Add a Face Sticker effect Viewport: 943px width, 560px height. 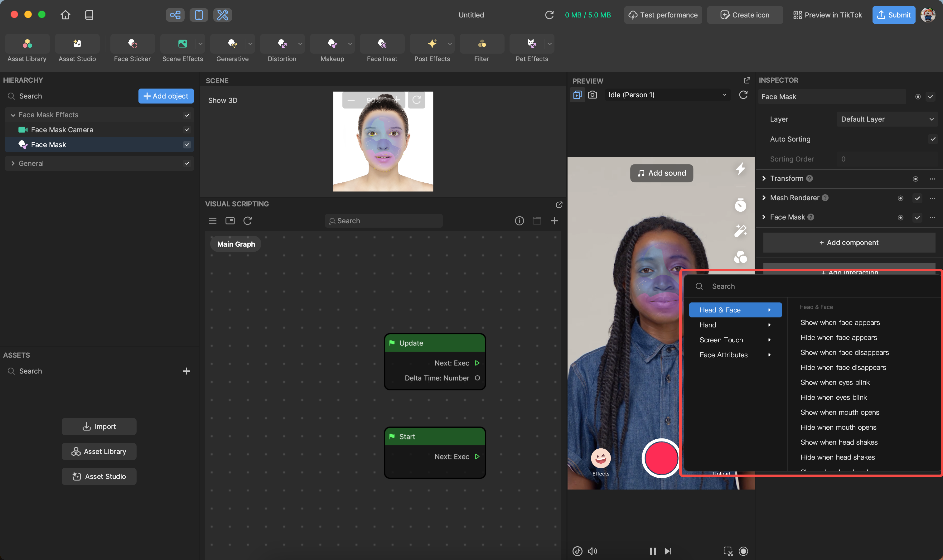point(133,48)
